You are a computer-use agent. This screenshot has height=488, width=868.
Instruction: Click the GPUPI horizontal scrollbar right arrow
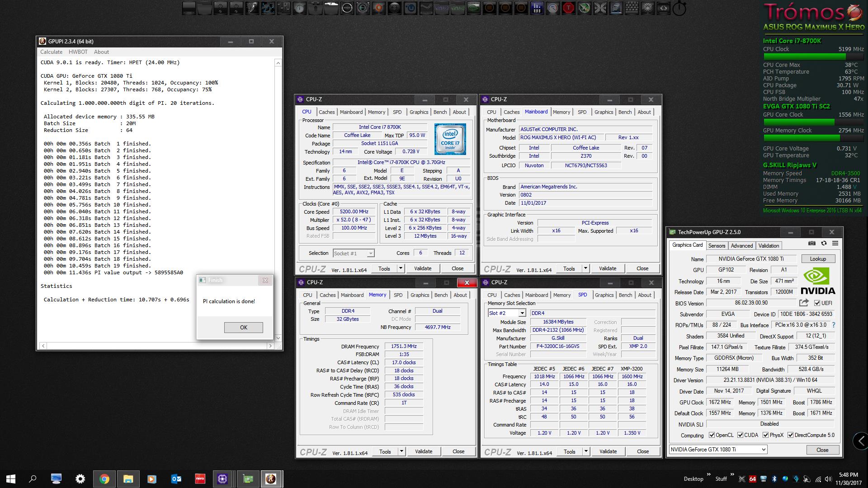point(270,346)
